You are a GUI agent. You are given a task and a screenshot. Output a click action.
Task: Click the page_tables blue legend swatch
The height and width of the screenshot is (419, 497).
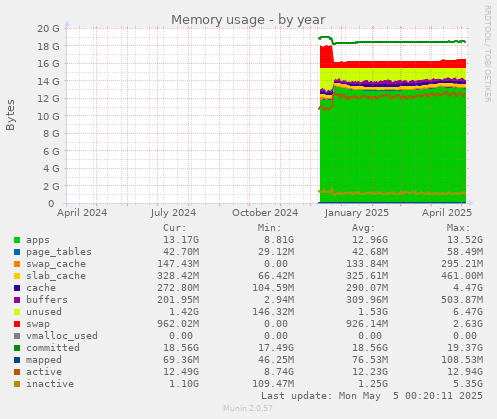tap(17, 252)
